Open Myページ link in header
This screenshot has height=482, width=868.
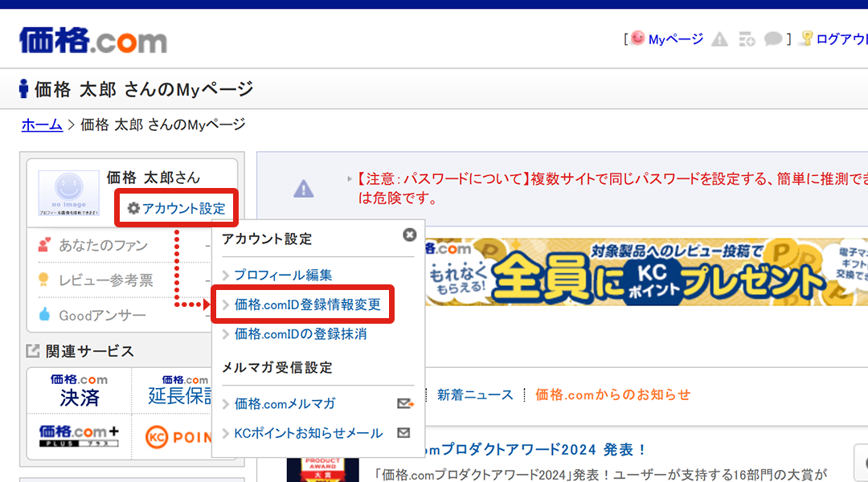675,39
